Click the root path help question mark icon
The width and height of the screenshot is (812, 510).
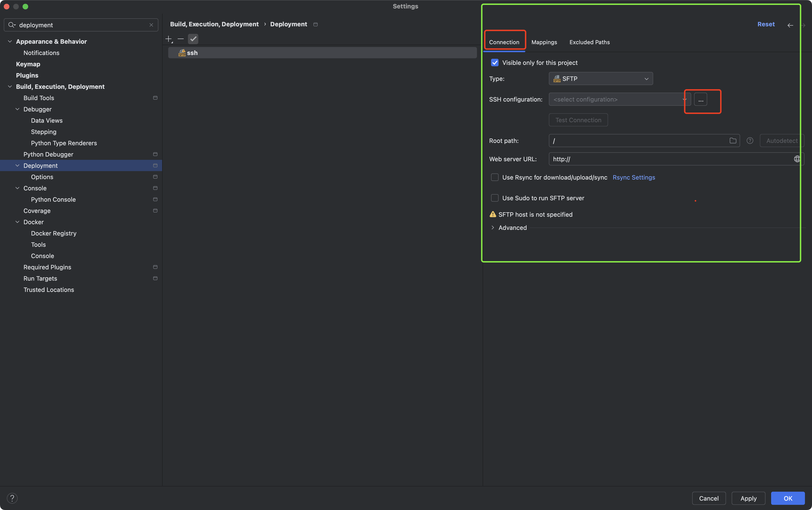[x=750, y=141]
